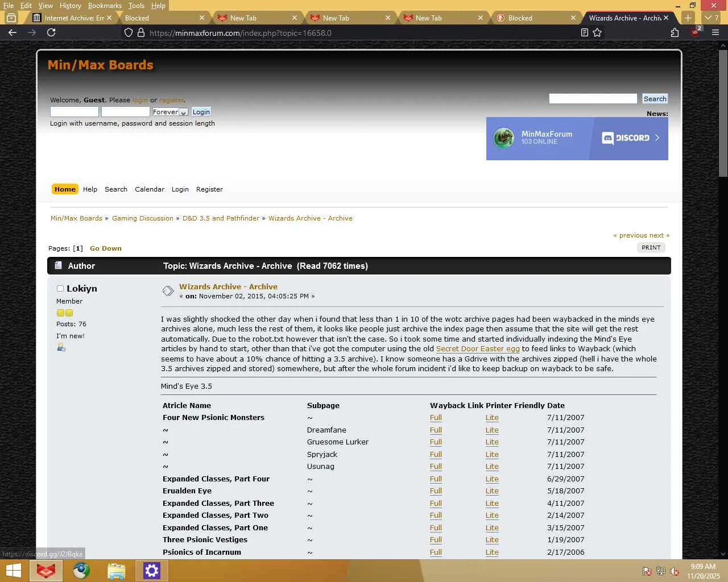Open Full link for Erualden Eye
This screenshot has height=582, width=728.
point(436,491)
